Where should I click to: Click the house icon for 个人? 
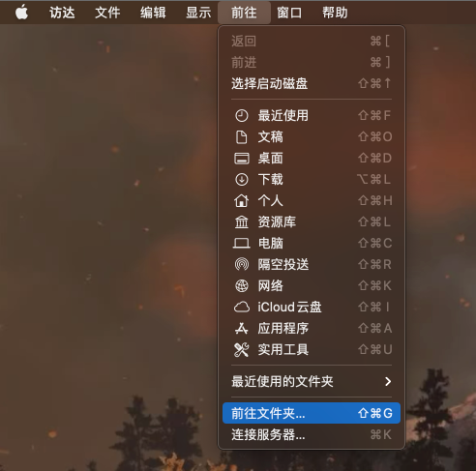tap(242, 201)
